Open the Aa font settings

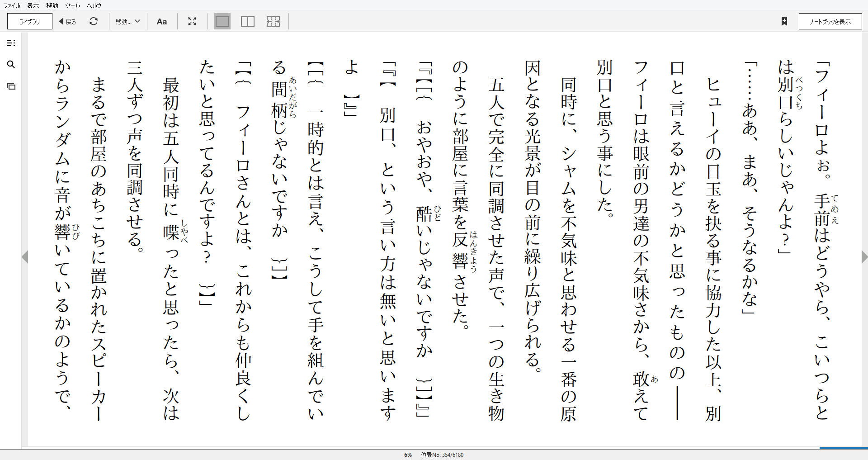click(x=162, y=21)
